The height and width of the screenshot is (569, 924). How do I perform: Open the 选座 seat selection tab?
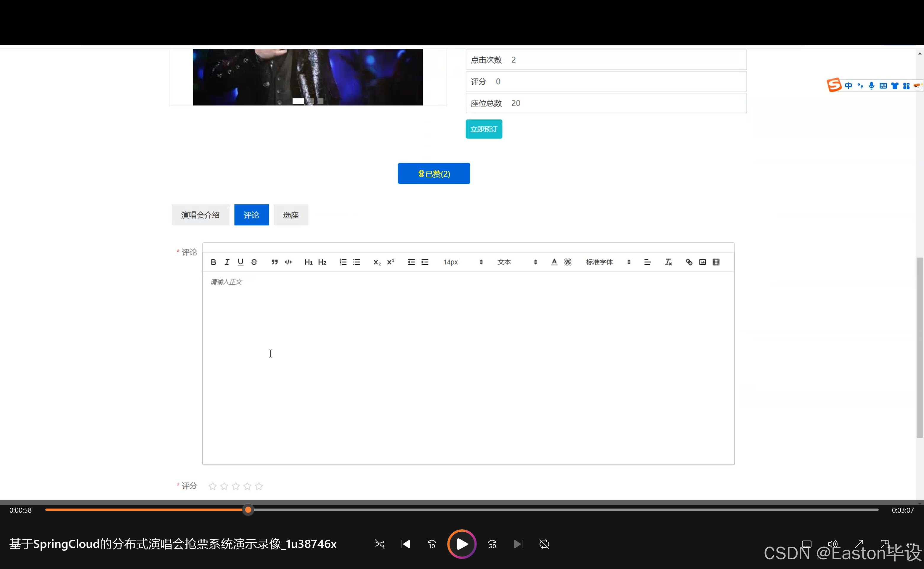click(x=291, y=215)
